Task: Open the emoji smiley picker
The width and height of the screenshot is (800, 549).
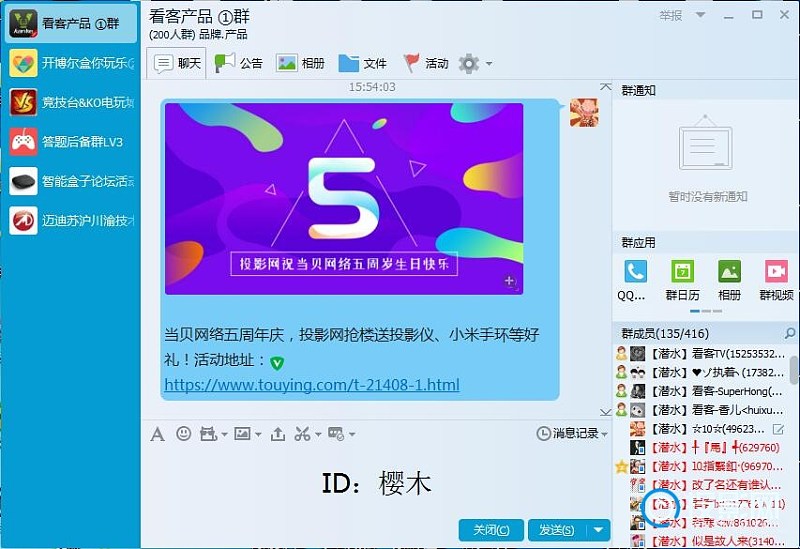Action: point(183,434)
